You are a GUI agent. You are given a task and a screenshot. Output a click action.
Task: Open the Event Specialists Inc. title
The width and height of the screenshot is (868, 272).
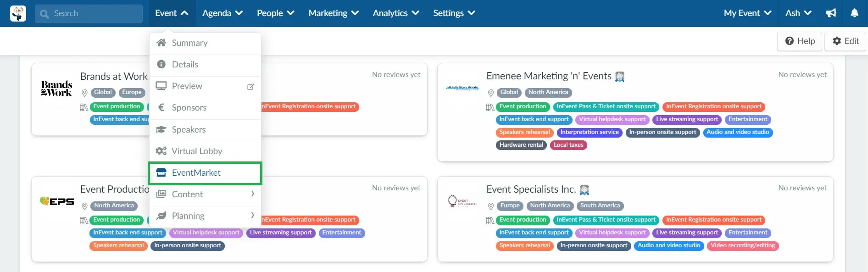click(x=531, y=189)
